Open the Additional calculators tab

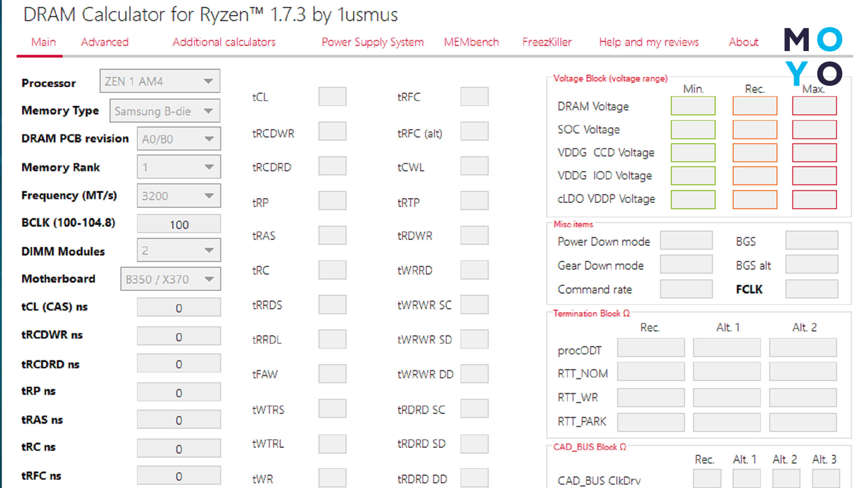click(224, 42)
